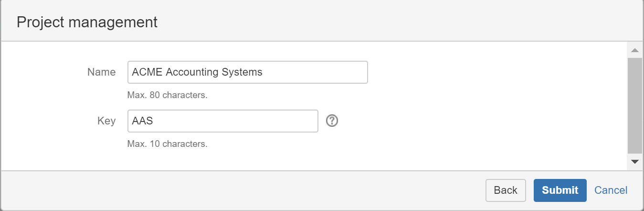Click the vertical scrollbar thumb
The height and width of the screenshot is (211, 644).
[x=634, y=106]
